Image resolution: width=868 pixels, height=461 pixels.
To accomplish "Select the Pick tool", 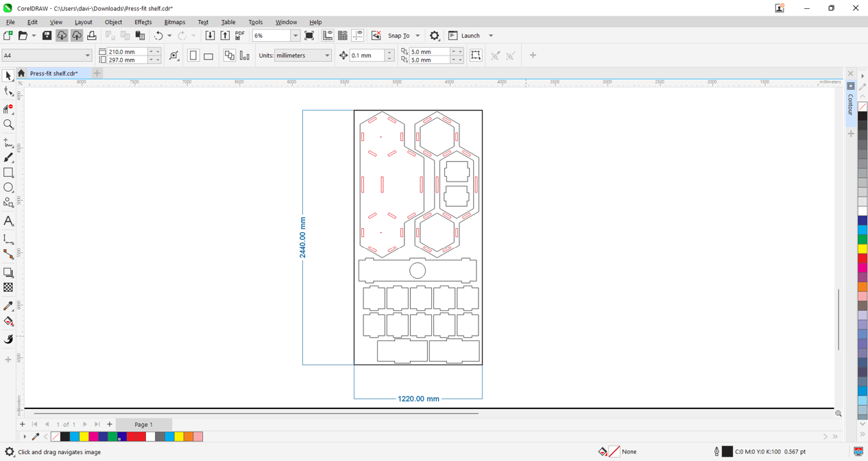I will pyautogui.click(x=9, y=75).
